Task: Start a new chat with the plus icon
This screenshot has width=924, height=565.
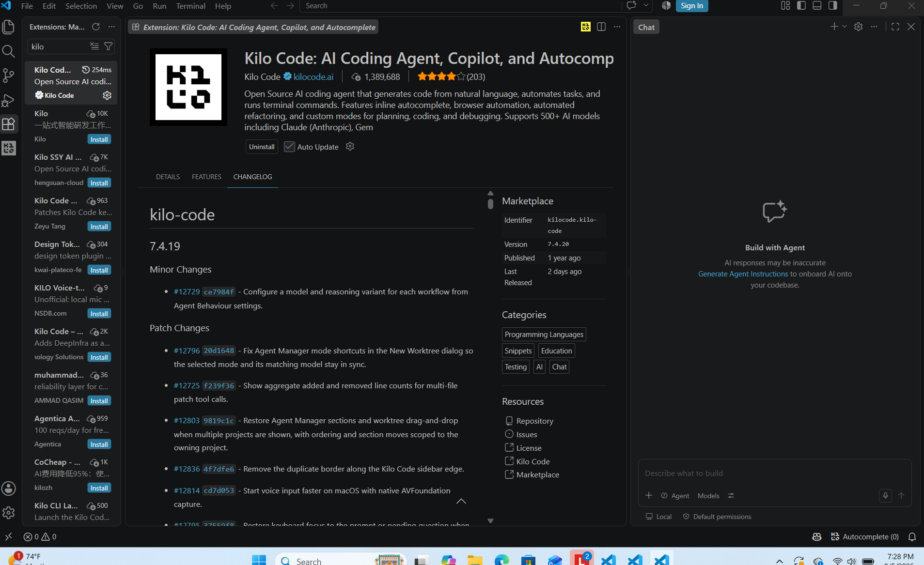Action: click(x=834, y=27)
